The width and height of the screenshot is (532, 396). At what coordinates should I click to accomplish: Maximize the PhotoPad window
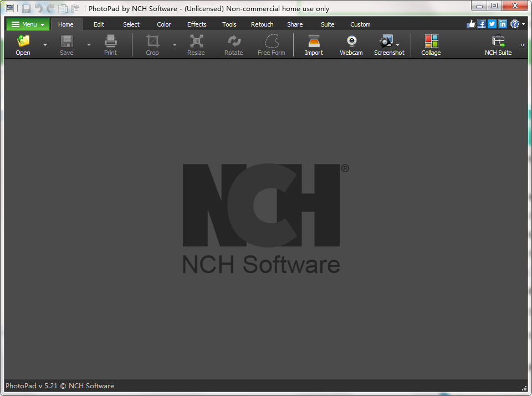[x=494, y=6]
